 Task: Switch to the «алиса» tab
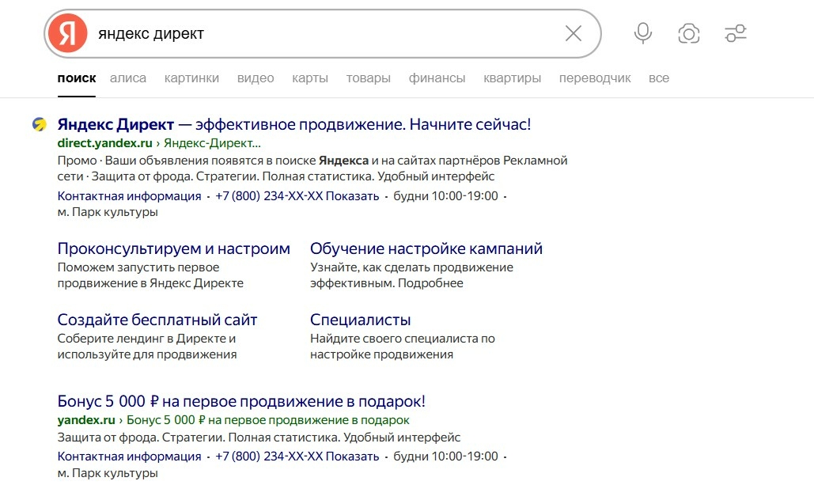pos(127,78)
